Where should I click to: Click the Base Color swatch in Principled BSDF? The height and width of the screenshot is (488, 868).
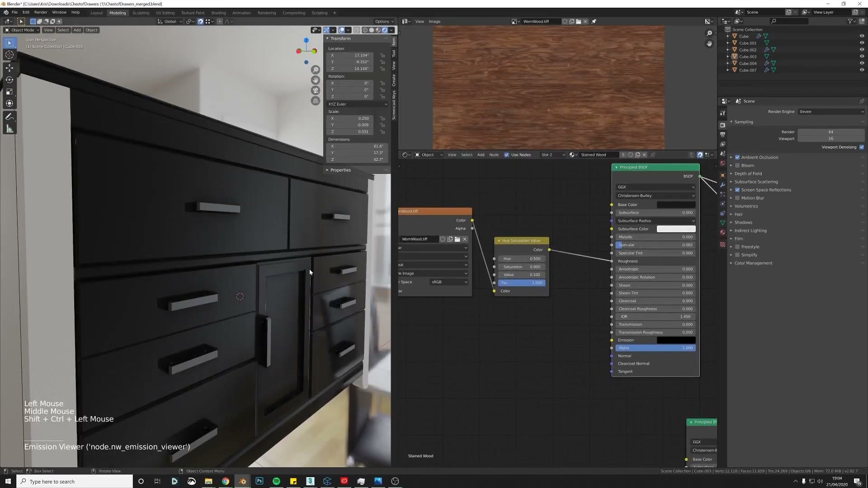click(676, 205)
